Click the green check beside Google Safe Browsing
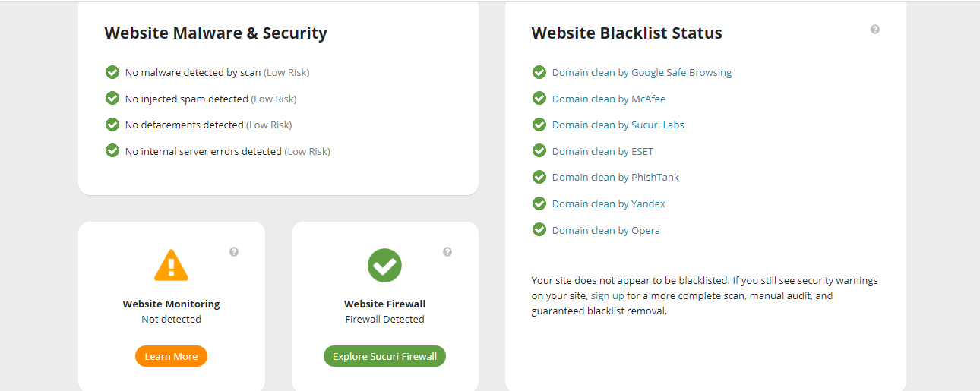Viewport: 980px width, 391px height. (x=539, y=72)
